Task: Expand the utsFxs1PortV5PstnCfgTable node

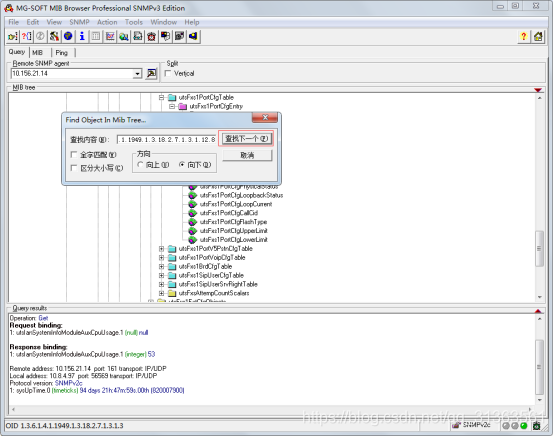Action: pos(161,249)
